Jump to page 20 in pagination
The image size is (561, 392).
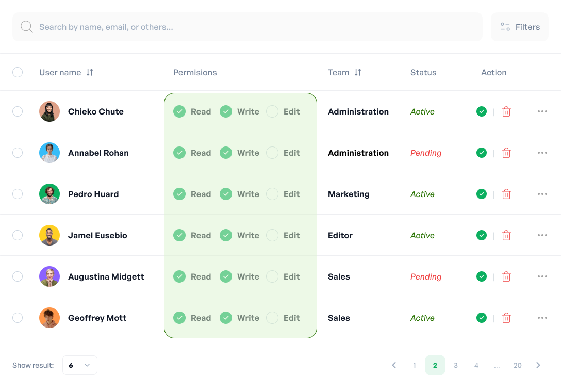click(518, 365)
